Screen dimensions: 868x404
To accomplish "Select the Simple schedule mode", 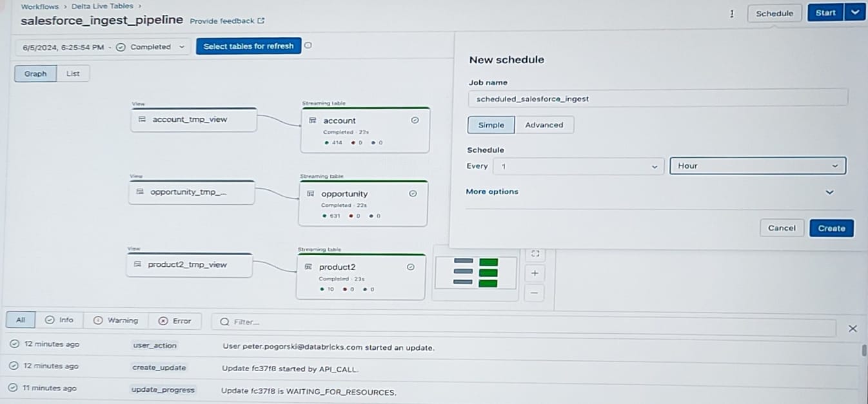I will click(491, 125).
